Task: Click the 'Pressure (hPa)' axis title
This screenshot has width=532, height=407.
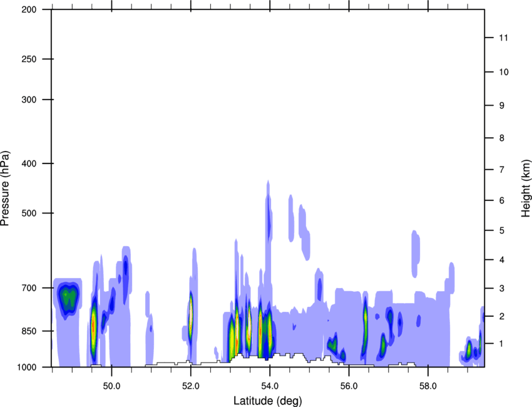Action: (x=5, y=188)
